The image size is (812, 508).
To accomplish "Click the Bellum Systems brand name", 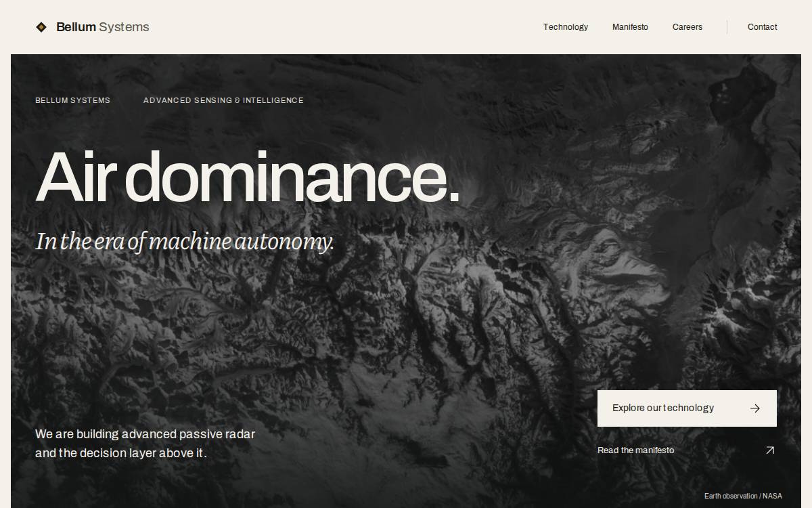I will tap(103, 27).
